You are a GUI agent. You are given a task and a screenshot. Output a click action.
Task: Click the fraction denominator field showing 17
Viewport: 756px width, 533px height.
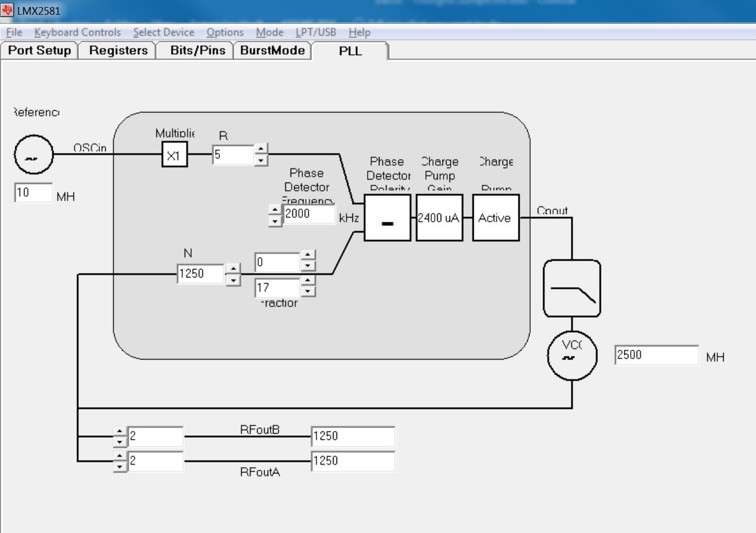278,288
